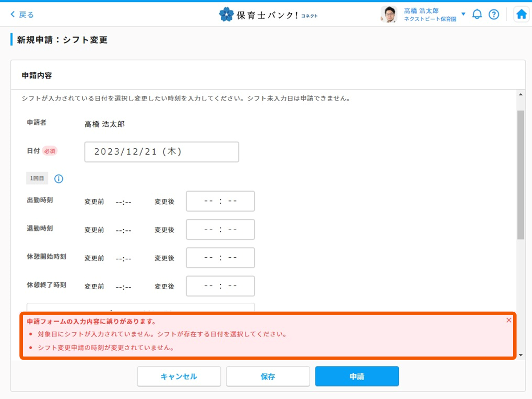The width and height of the screenshot is (532, 399).
Task: Open help using the question mark icon
Action: click(x=494, y=14)
